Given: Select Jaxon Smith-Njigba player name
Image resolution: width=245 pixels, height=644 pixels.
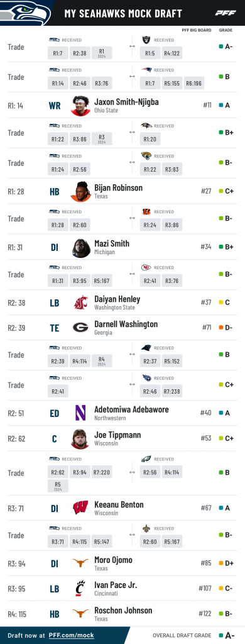Looking at the screenshot, I should coord(126,101).
